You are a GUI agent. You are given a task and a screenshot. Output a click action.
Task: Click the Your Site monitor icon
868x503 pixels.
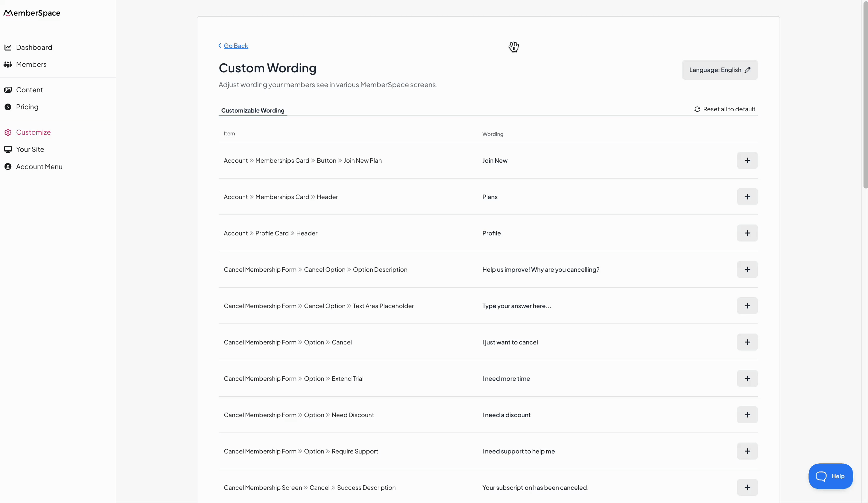coord(8,149)
